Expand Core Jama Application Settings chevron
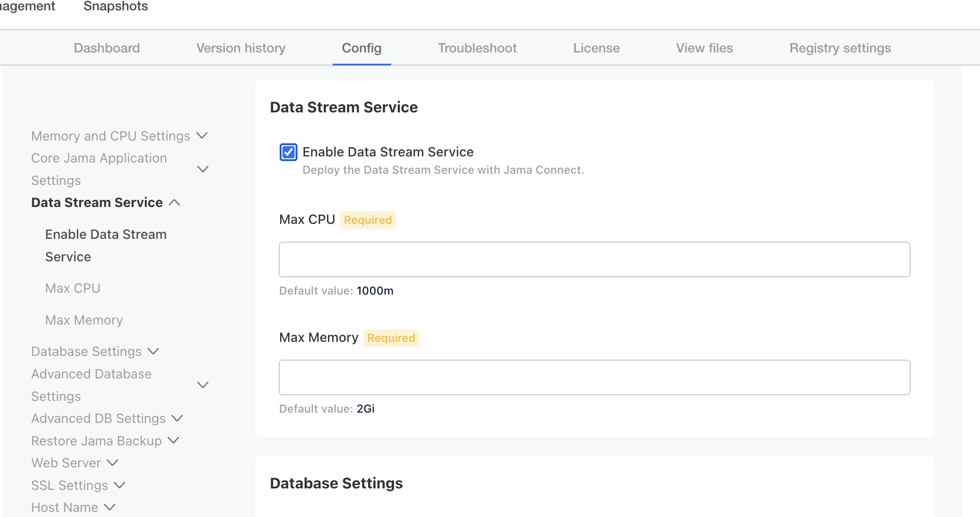980x517 pixels. point(203,169)
